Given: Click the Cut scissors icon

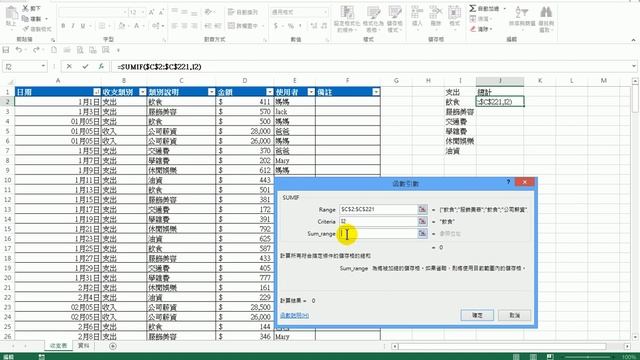Looking at the screenshot, I should [x=25, y=8].
